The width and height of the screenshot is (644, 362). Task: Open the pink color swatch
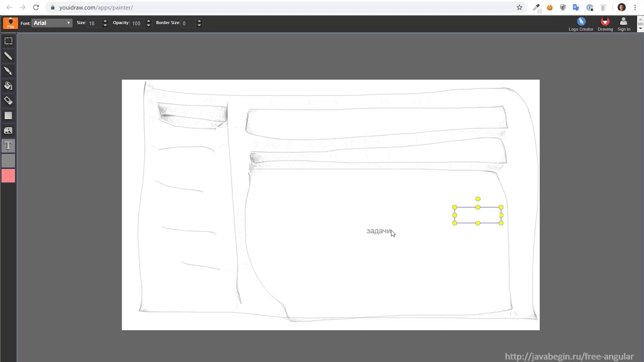pos(8,175)
